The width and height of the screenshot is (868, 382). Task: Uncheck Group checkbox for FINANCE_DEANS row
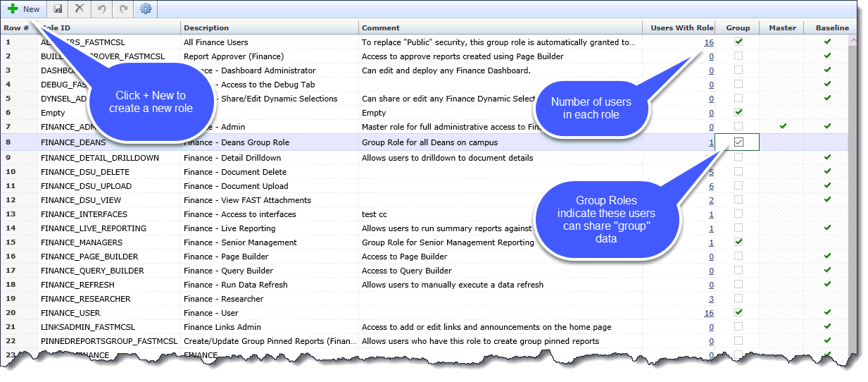[738, 142]
